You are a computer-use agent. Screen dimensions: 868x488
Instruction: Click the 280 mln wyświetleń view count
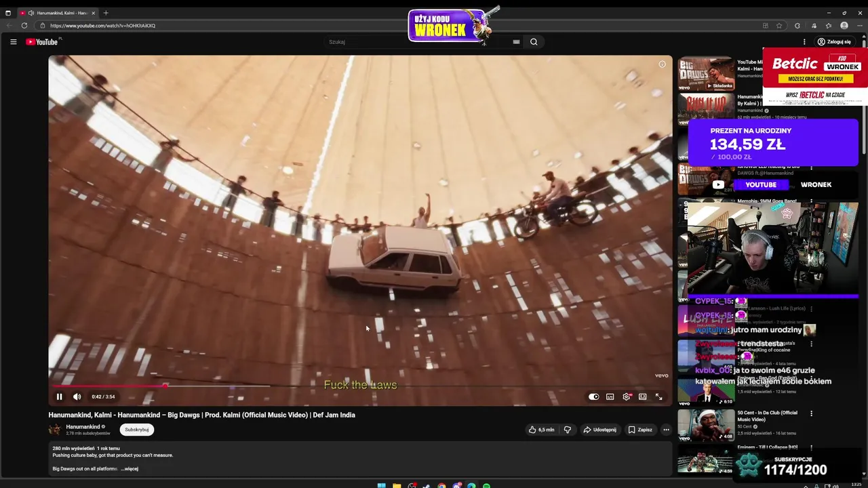(73, 448)
